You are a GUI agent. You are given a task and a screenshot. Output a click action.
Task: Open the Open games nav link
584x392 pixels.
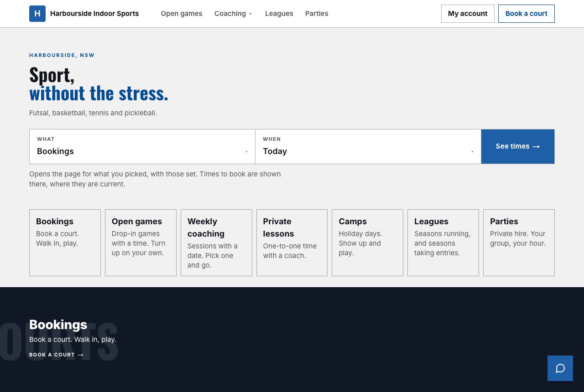[182, 14]
